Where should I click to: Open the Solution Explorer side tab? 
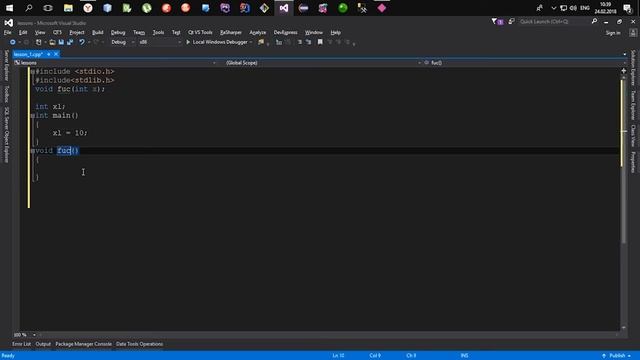pyautogui.click(x=633, y=68)
